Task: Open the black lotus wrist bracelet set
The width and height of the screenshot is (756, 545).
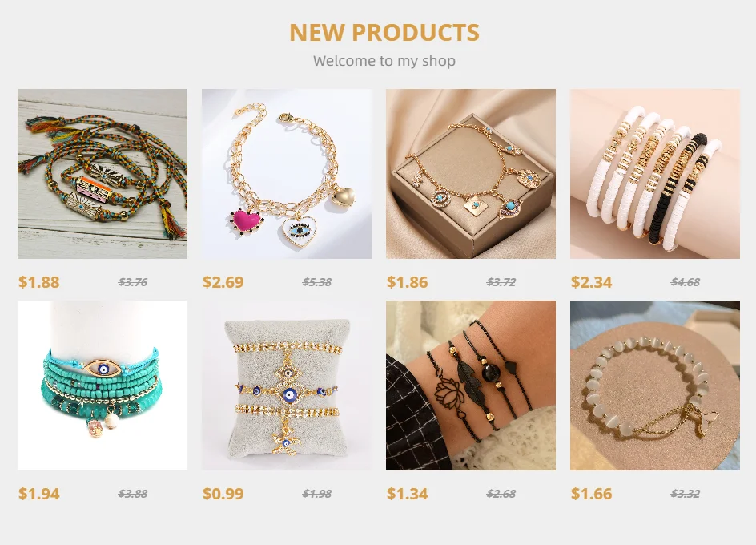Action: [471, 386]
